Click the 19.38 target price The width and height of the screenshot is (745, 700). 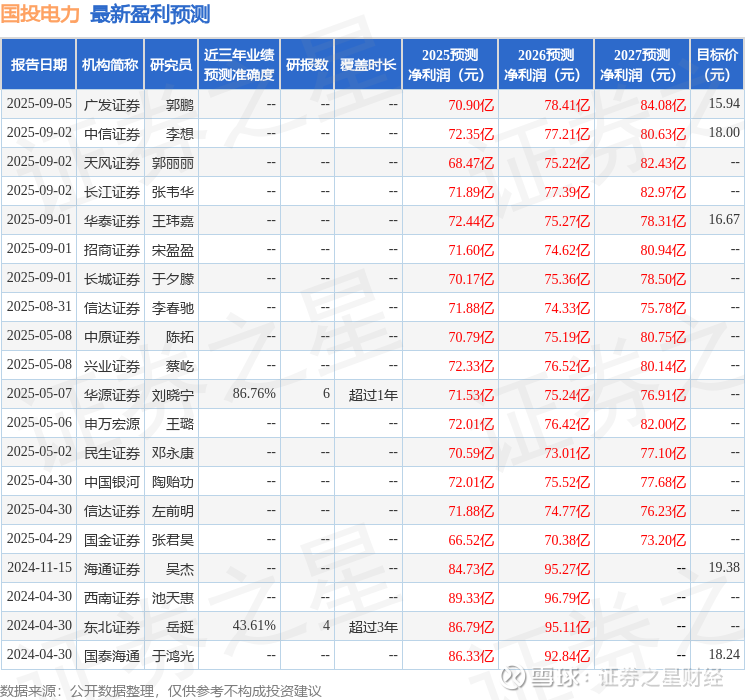(724, 567)
